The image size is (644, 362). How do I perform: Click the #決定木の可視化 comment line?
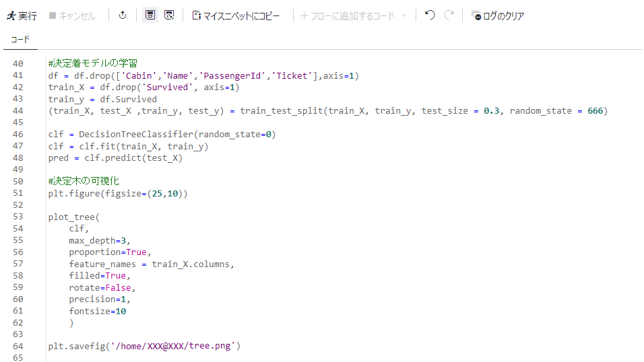click(84, 181)
